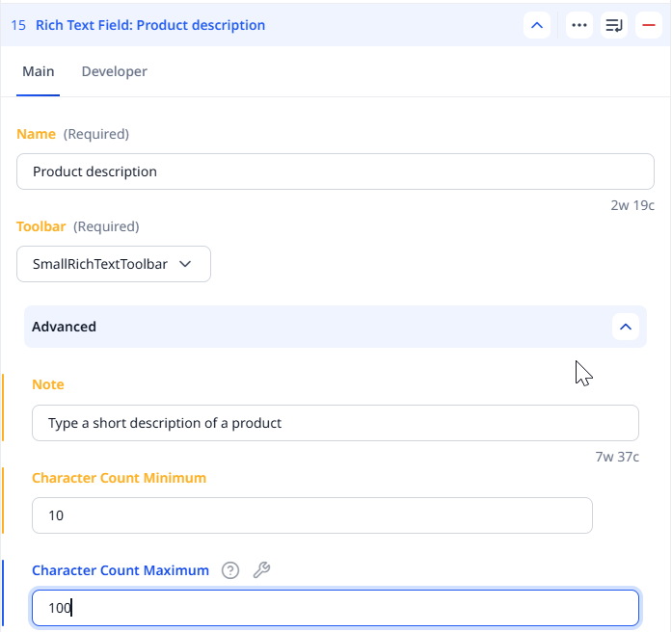Click the Note input field
The height and width of the screenshot is (632, 672).
click(336, 423)
